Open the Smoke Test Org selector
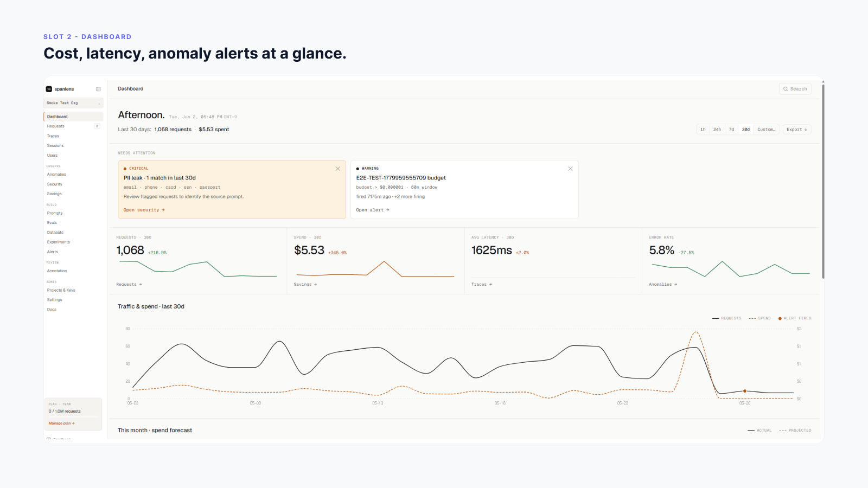The height and width of the screenshot is (488, 868). [x=73, y=103]
